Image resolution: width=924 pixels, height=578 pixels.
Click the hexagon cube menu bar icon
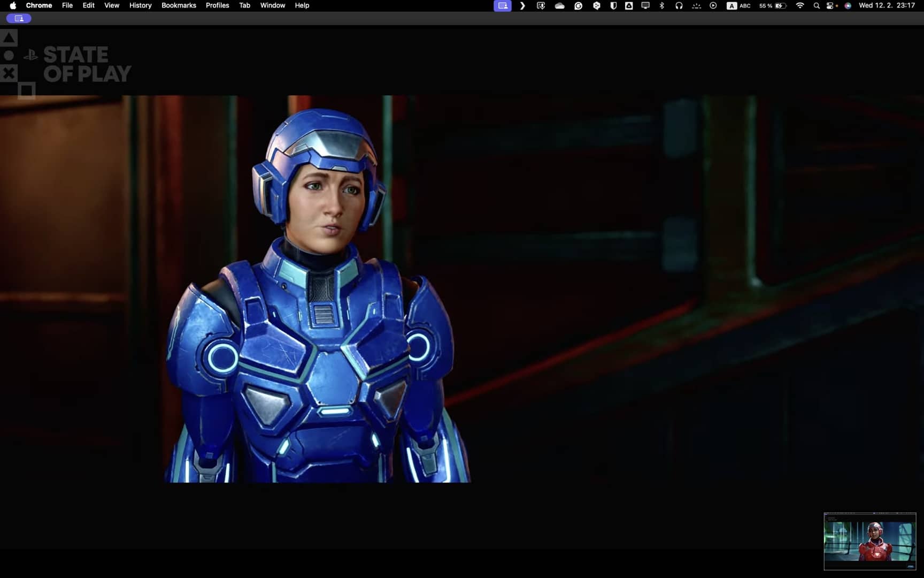(x=597, y=5)
